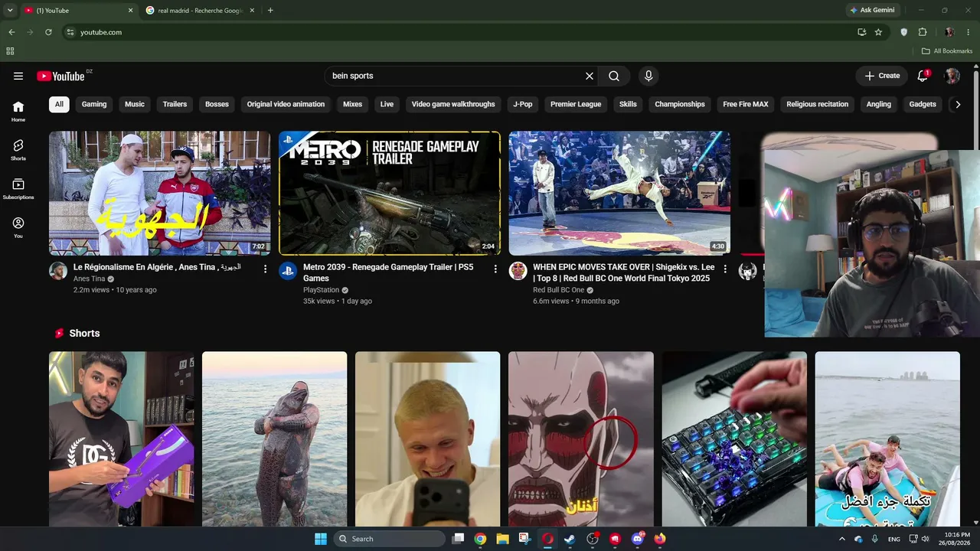Open the Chrome extensions puzzle menu
Screen dimensions: 980x551
(923, 32)
